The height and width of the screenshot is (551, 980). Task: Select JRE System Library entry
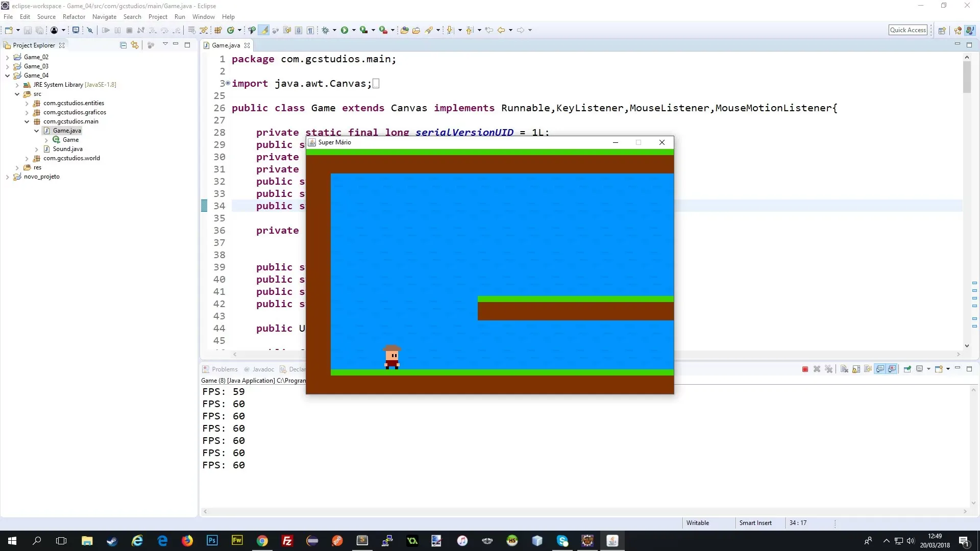75,85
